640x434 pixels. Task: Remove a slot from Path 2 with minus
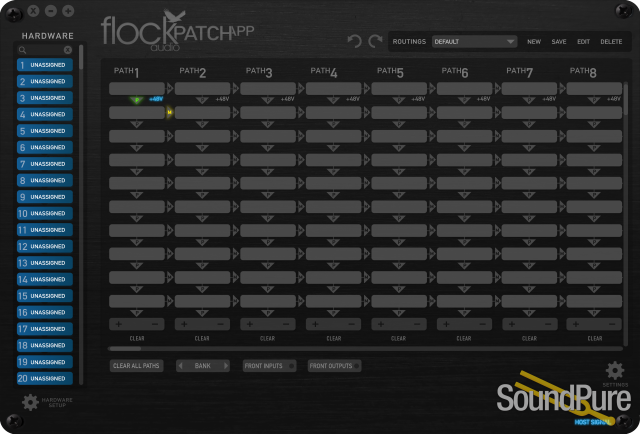tap(220, 324)
